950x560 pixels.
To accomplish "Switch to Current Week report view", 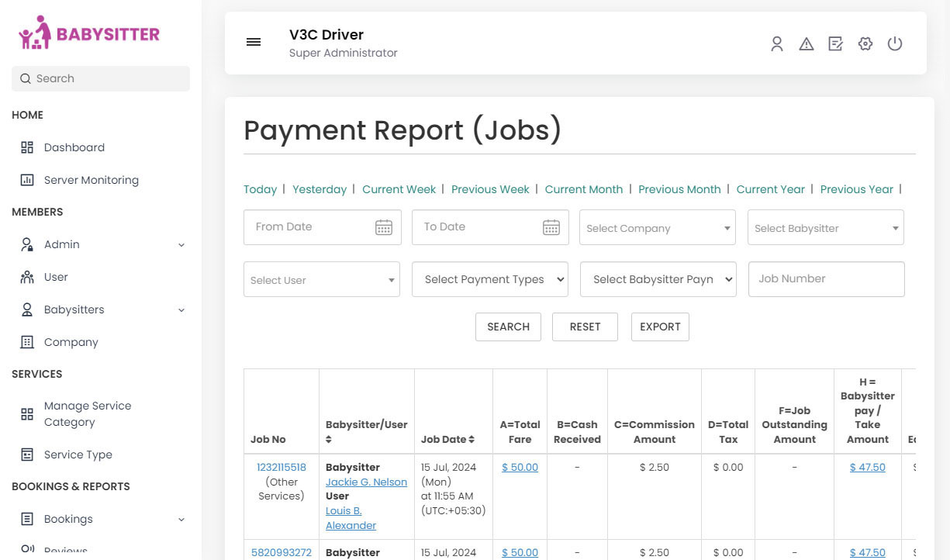I will pyautogui.click(x=399, y=189).
